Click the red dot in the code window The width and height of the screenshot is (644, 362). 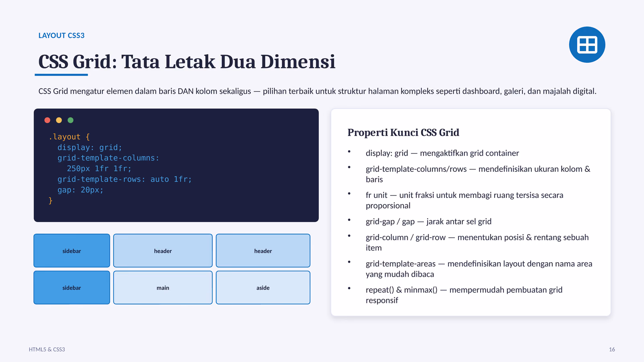47,120
